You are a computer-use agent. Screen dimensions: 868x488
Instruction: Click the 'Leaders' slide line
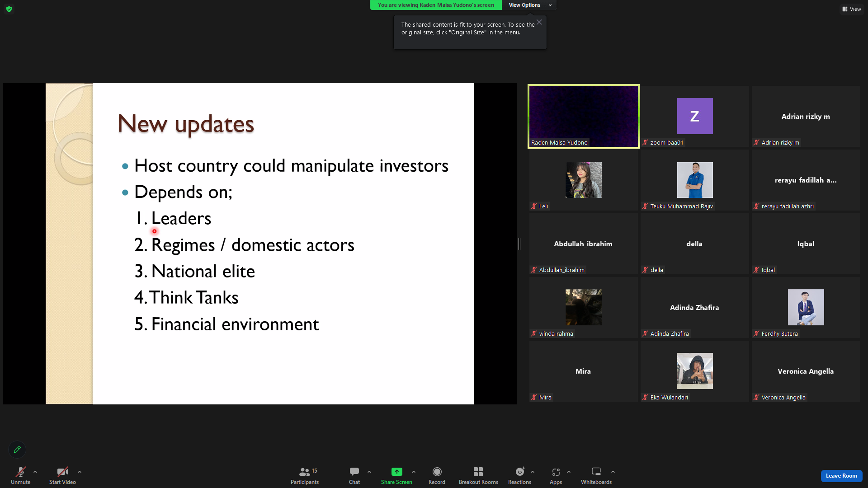[x=173, y=218]
